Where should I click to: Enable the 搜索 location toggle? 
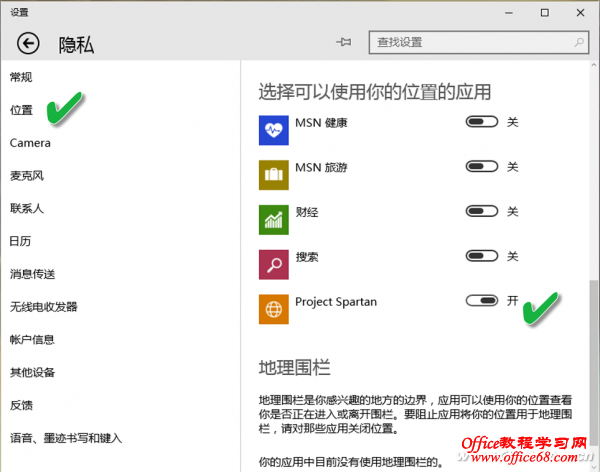(x=482, y=256)
